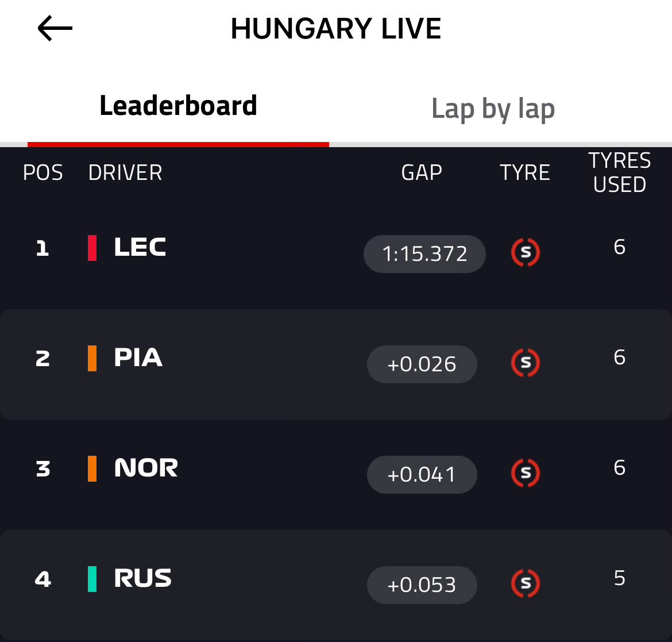Click Russell's soft tyre icon
Screen dimensions: 672x642
pos(525,584)
